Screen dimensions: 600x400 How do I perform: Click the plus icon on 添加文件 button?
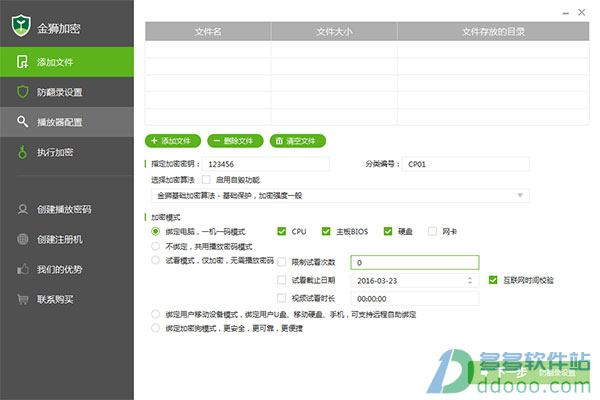tap(154, 141)
